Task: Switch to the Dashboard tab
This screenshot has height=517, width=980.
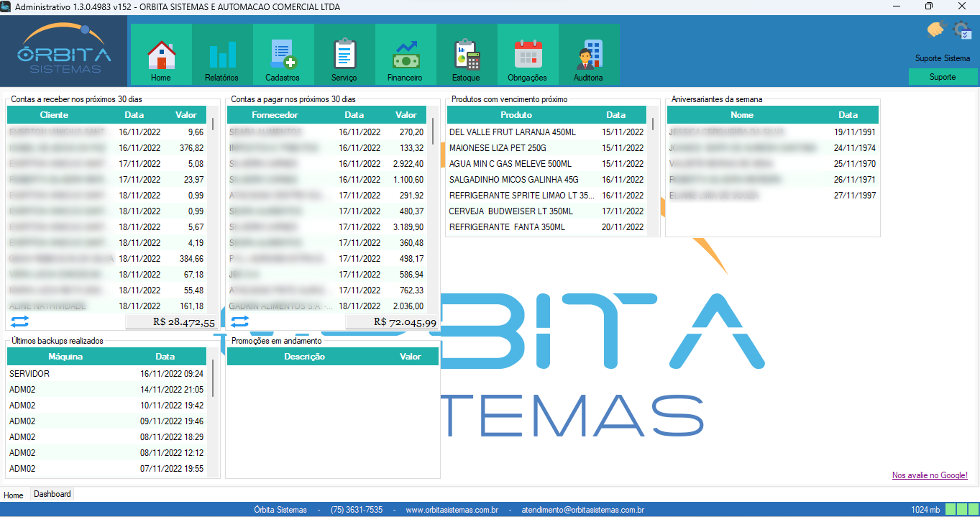Action: [x=52, y=495]
